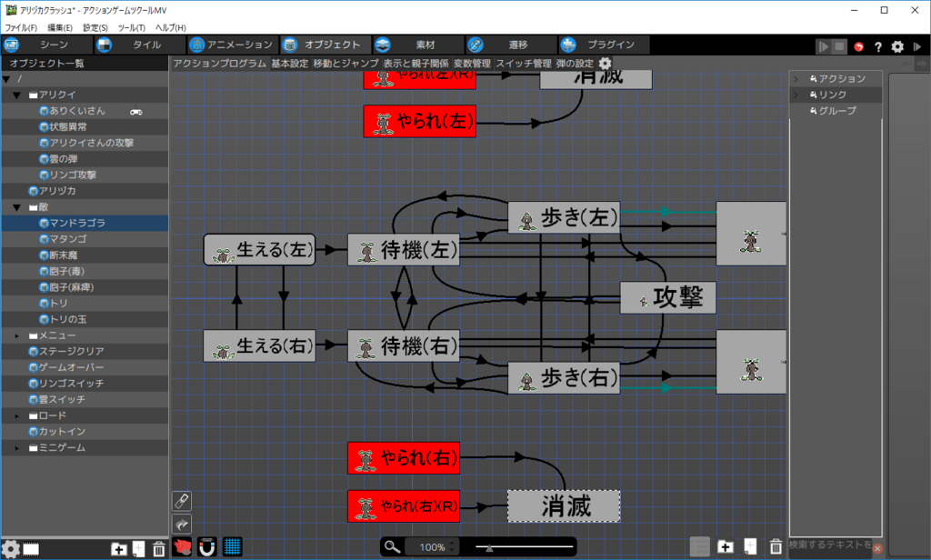Expand the リンク category chevron
The height and width of the screenshot is (560, 931).
[x=796, y=95]
